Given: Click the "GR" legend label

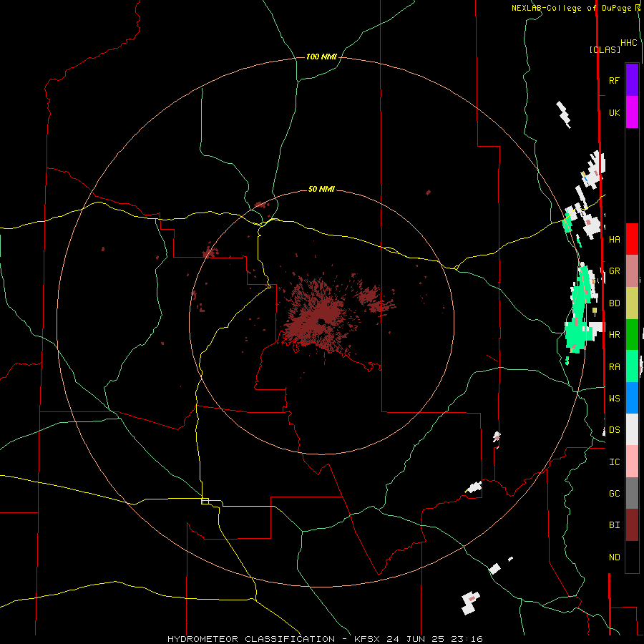Looking at the screenshot, I should click(614, 271).
